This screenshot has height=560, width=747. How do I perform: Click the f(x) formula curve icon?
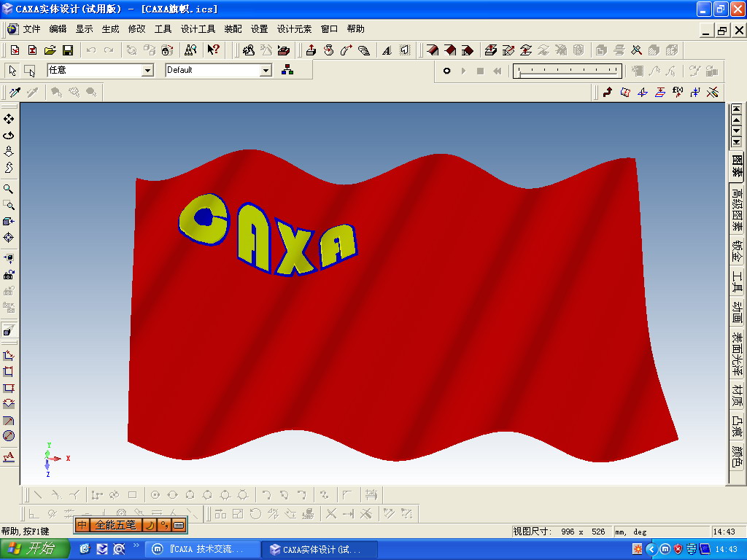678,92
